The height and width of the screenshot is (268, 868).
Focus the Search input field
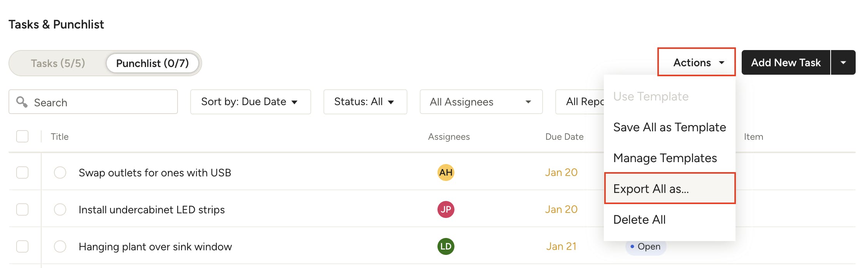click(x=93, y=102)
